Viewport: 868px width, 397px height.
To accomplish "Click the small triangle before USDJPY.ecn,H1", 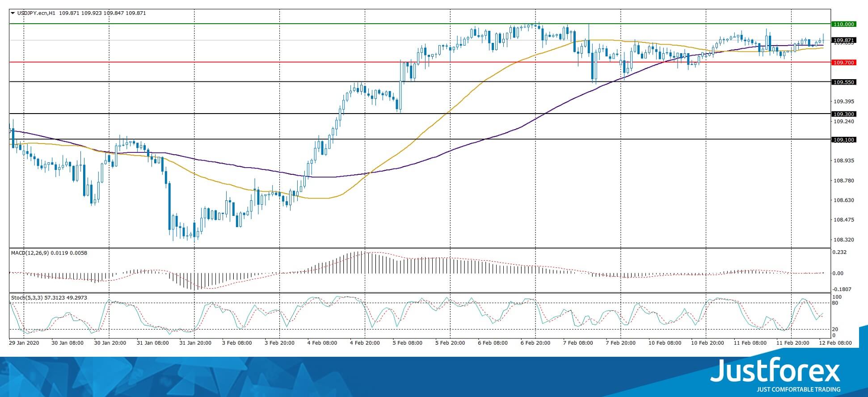I will [x=13, y=13].
